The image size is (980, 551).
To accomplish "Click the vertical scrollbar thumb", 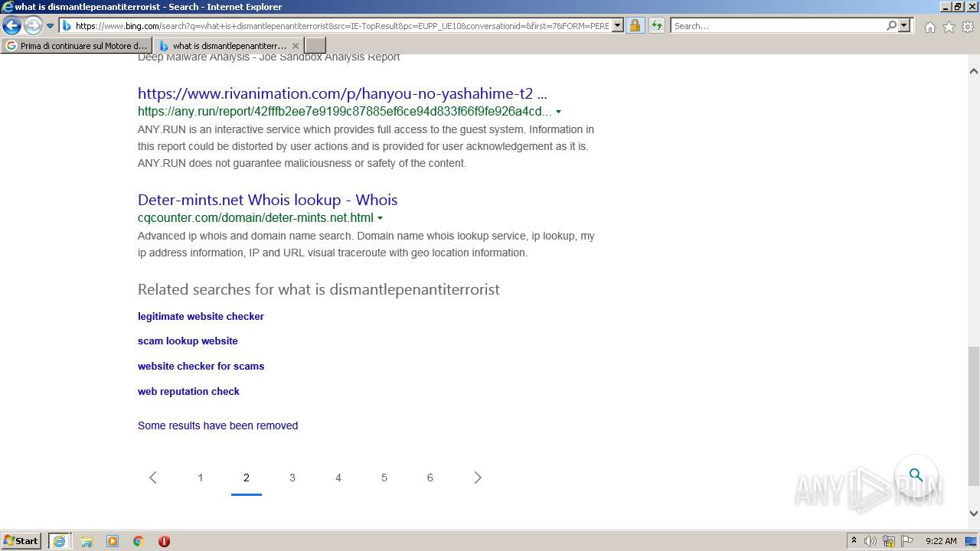I will coord(973,416).
